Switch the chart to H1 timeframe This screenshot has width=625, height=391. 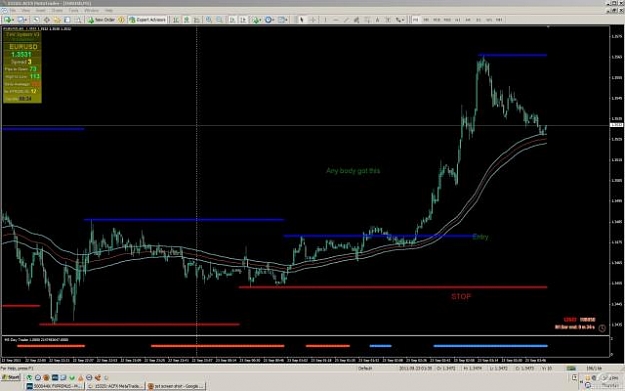tap(458, 20)
